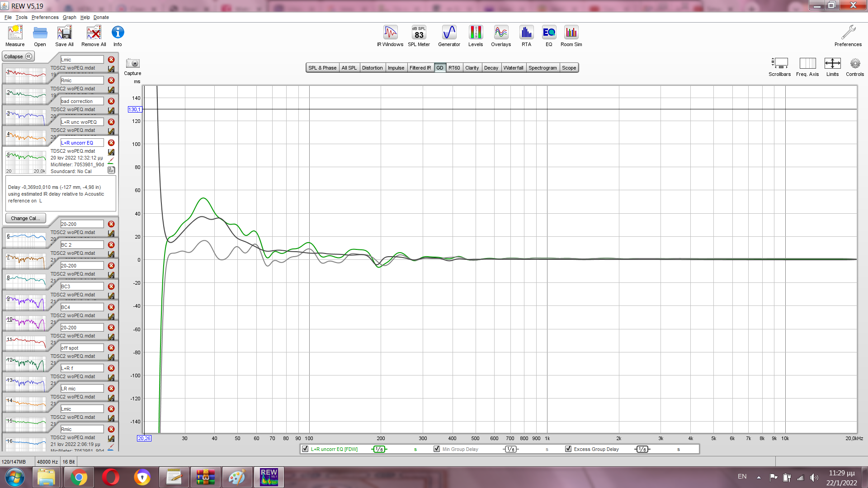Uncheck the Min Group Delay trace
Image resolution: width=868 pixels, height=488 pixels.
pyautogui.click(x=437, y=449)
